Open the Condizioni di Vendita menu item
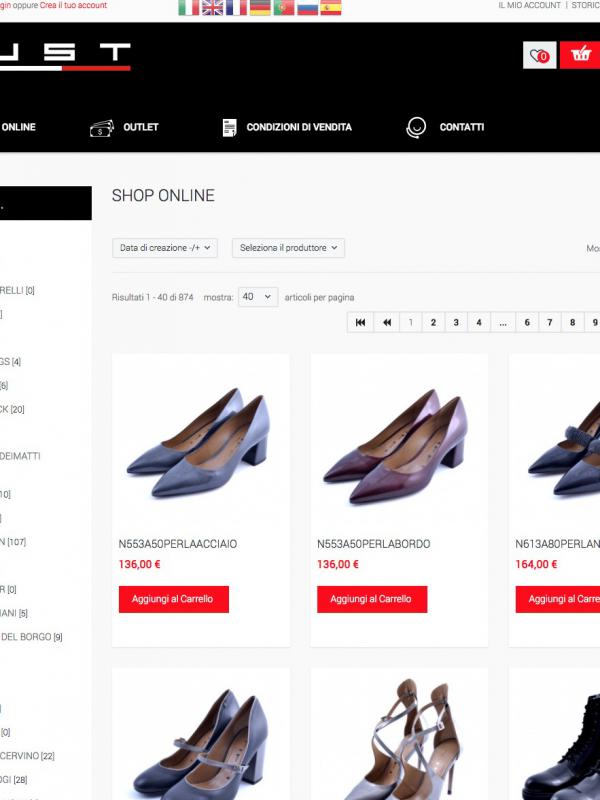Screen dimensions: 600x800 (299, 128)
